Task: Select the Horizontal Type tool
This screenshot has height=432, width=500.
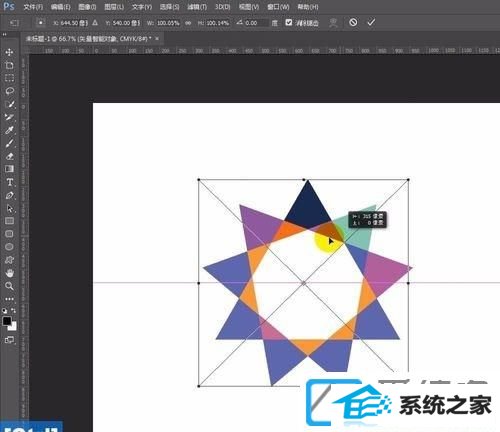Action: [x=9, y=182]
